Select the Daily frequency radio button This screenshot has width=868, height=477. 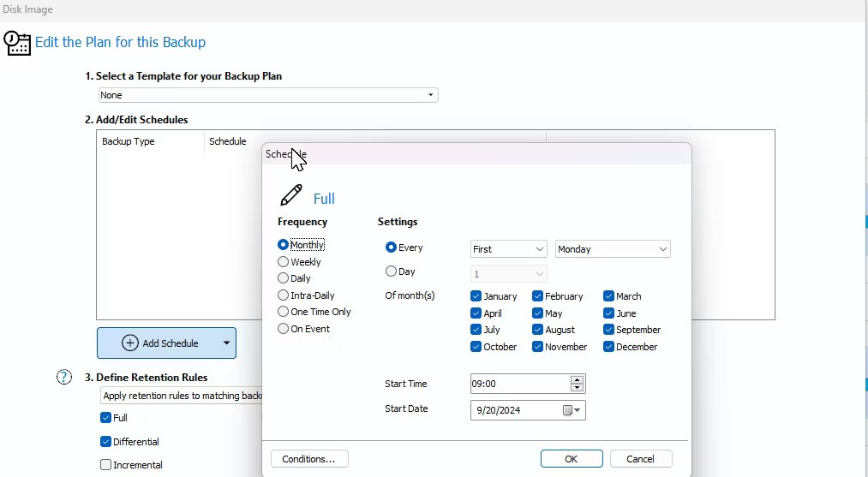click(x=284, y=278)
